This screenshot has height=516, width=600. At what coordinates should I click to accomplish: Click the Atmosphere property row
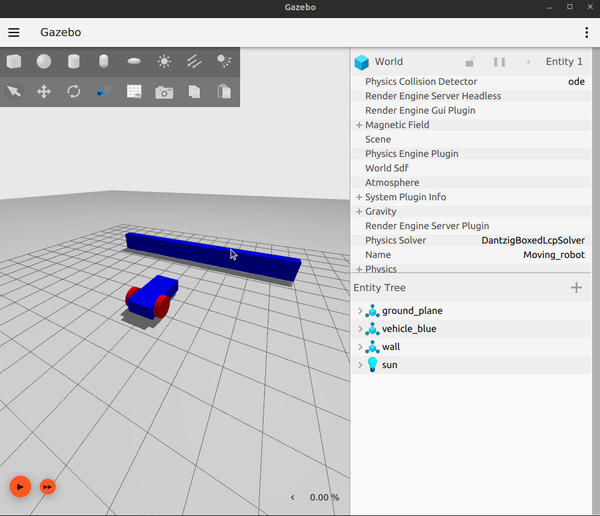tap(471, 183)
